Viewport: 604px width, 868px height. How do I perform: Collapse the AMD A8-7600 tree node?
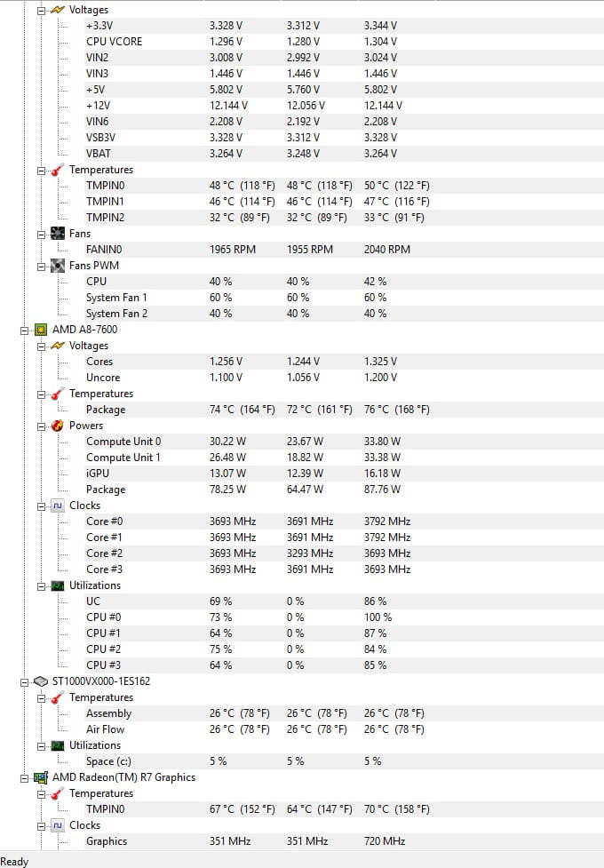point(24,330)
